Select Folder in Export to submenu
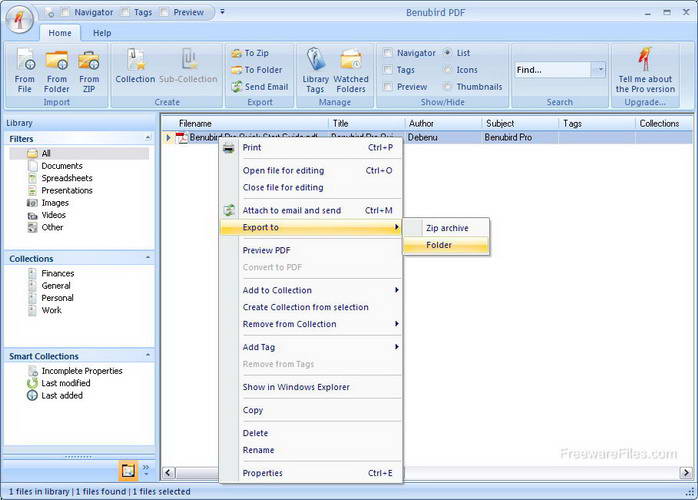The image size is (698, 500). [x=446, y=245]
